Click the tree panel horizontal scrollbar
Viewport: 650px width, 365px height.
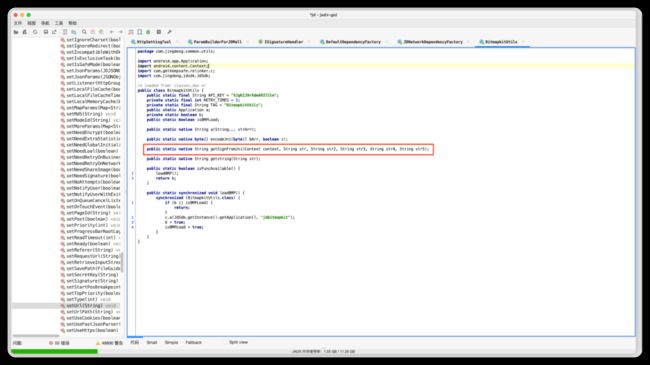[x=36, y=336]
